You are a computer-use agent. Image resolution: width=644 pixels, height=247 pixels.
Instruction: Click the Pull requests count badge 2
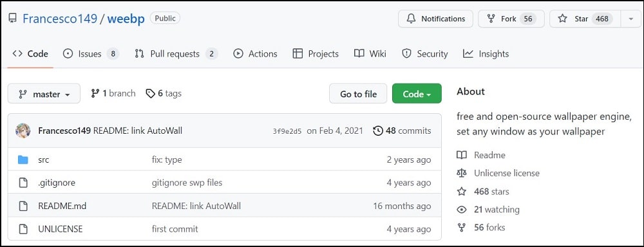point(211,54)
